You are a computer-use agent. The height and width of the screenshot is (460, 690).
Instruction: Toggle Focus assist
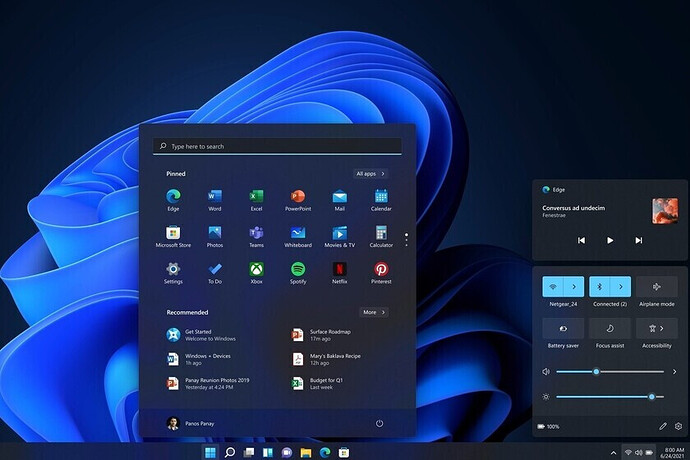pyautogui.click(x=610, y=328)
